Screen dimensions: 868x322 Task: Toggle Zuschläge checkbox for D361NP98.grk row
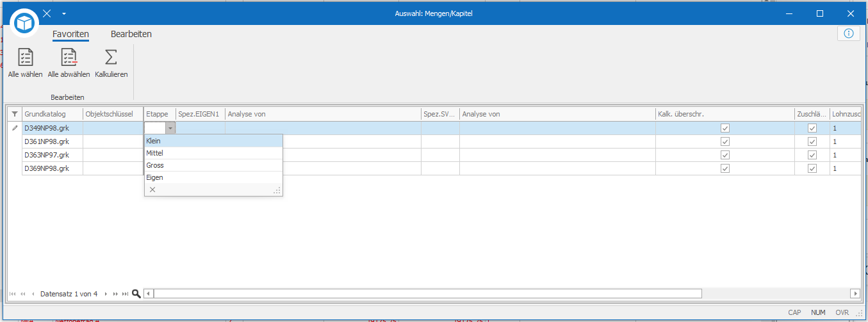[812, 141]
